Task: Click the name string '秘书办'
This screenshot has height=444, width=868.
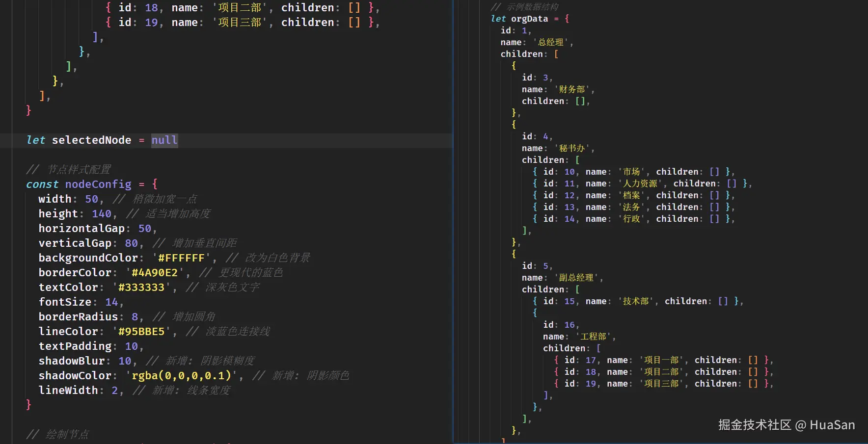Action: [572, 148]
